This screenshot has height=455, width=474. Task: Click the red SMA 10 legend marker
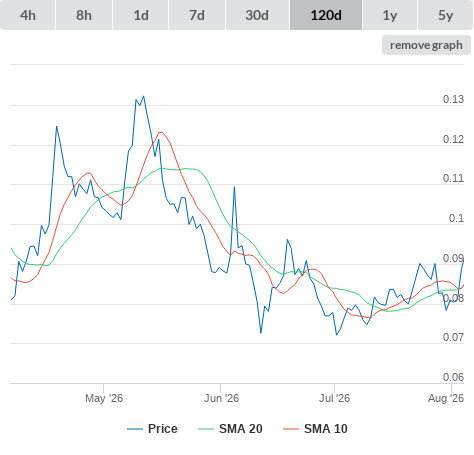(x=291, y=429)
